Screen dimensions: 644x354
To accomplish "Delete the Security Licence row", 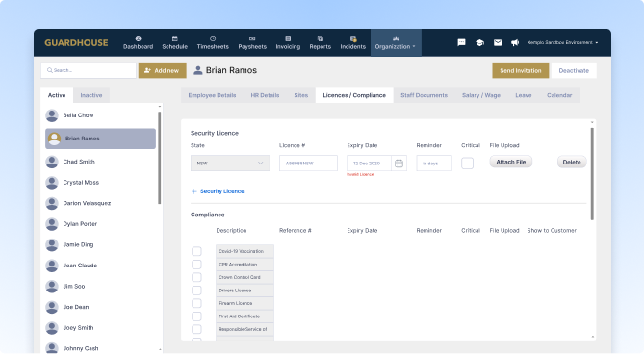I will (x=571, y=162).
